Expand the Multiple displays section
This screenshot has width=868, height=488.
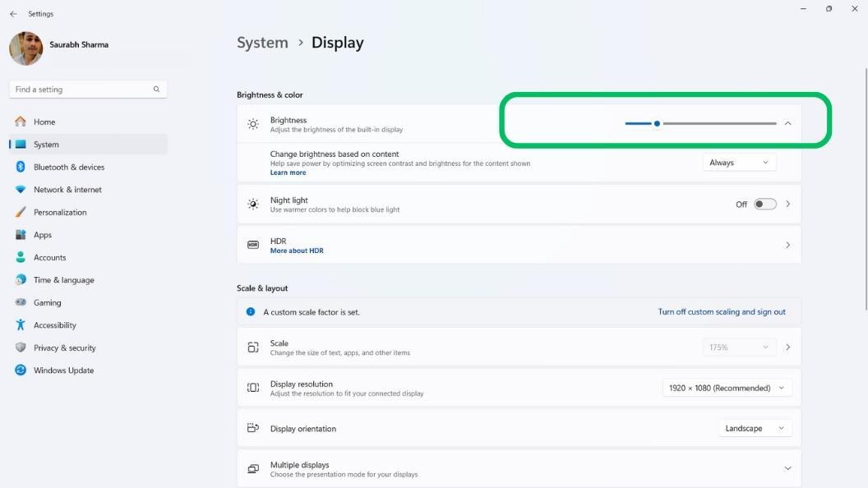787,467
